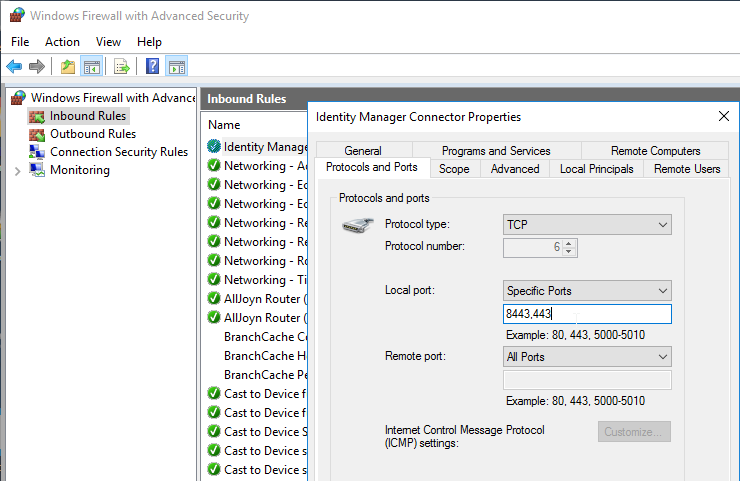
Task: Click the protocol connector icon in the dialog
Action: (x=358, y=226)
